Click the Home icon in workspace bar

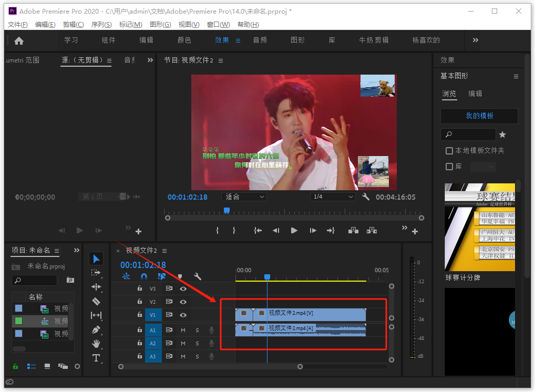coord(19,40)
